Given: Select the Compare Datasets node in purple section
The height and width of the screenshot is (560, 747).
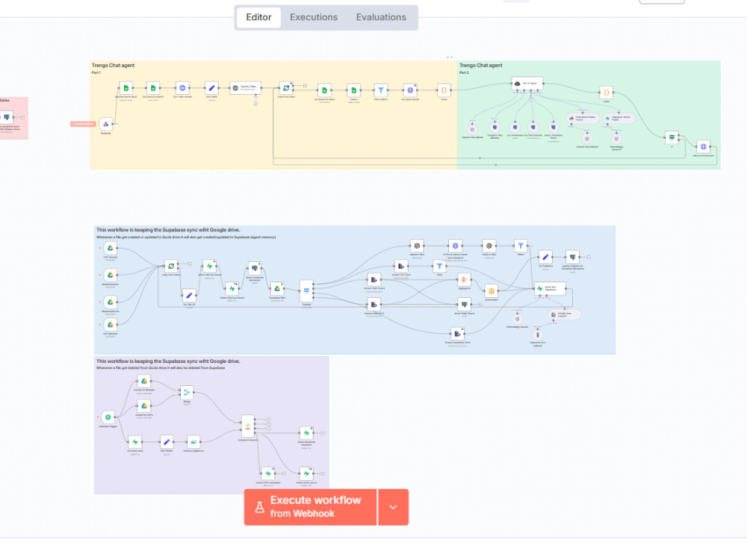Looking at the screenshot, I should click(248, 426).
